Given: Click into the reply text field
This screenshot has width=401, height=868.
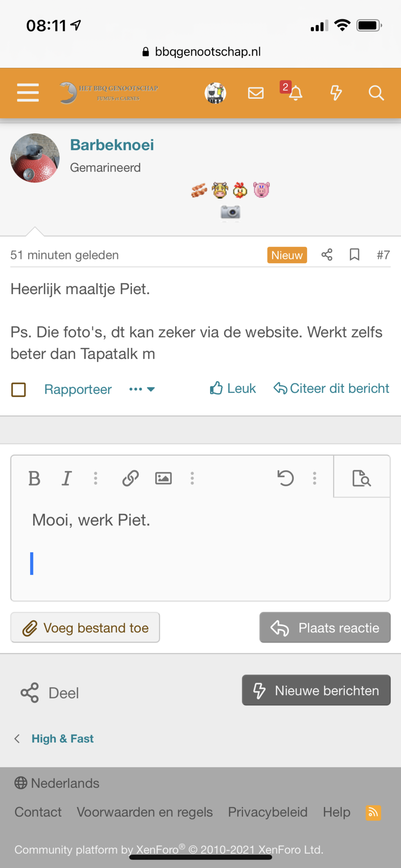Looking at the screenshot, I should [200, 551].
